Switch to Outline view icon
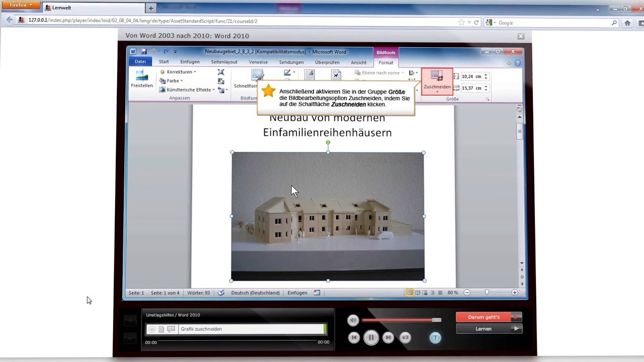Screen dimensions: 644x362 (433, 293)
